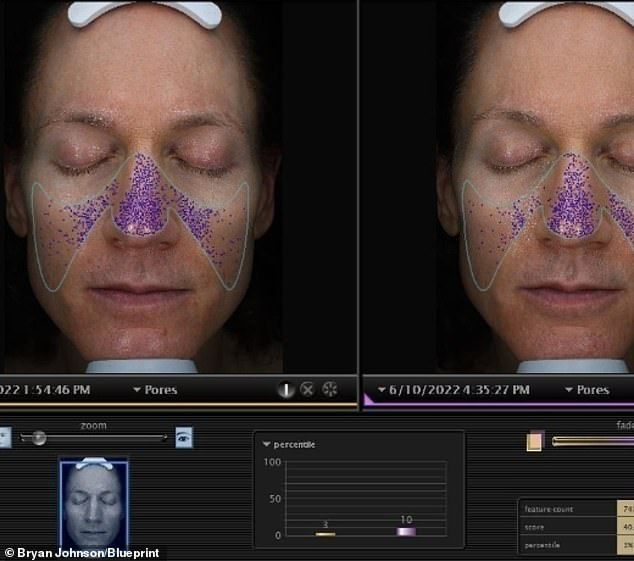Click the zoom slider handle
The width and height of the screenshot is (634, 561).
point(39,437)
